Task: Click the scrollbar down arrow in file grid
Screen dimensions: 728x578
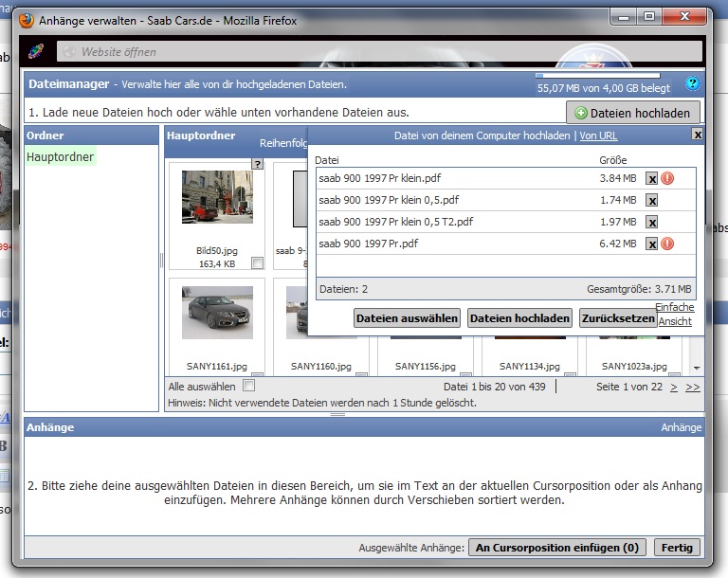Action: [697, 369]
